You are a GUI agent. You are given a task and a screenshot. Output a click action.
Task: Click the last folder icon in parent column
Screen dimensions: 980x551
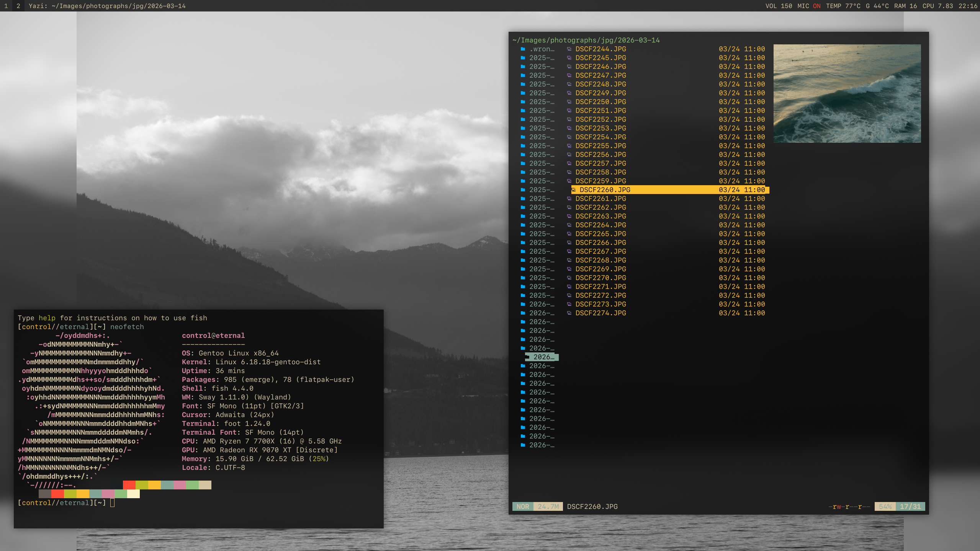coord(523,445)
